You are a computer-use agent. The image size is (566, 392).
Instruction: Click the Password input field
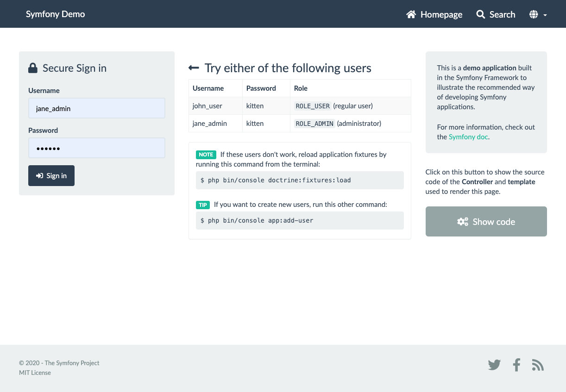[96, 148]
